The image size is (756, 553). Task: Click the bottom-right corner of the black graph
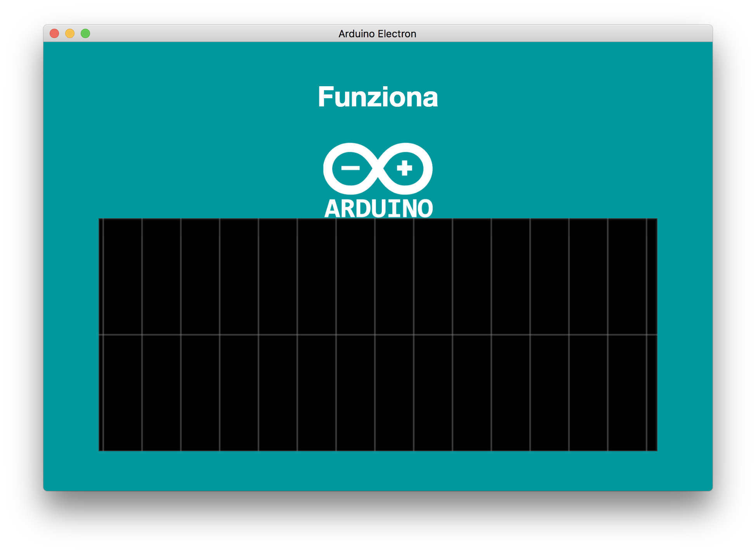656,450
